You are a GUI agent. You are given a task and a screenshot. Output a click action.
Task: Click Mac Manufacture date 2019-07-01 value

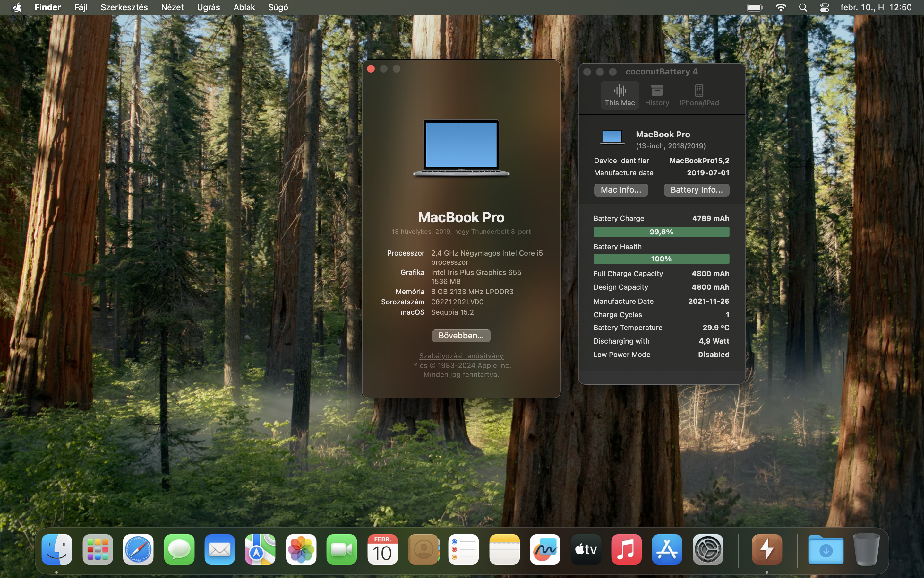coord(708,173)
